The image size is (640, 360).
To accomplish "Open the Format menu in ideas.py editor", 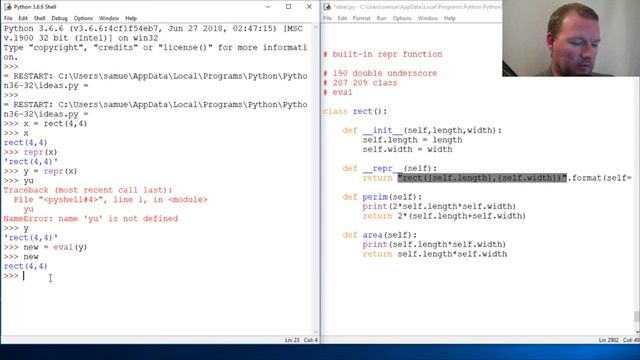I will tap(362, 18).
